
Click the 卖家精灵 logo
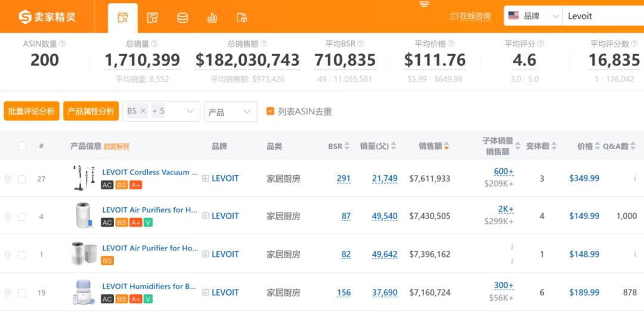click(x=47, y=17)
